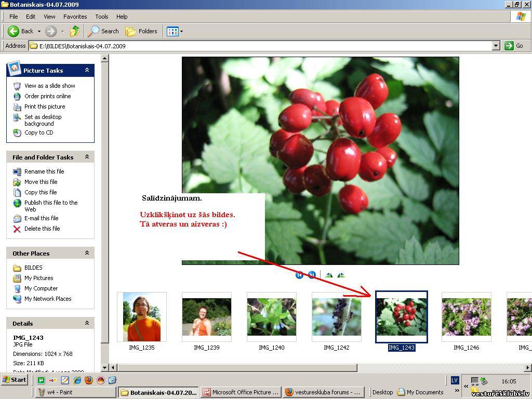Image resolution: width=532 pixels, height=399 pixels.
Task: Select thumbnail IMG_1240
Action: click(x=271, y=316)
